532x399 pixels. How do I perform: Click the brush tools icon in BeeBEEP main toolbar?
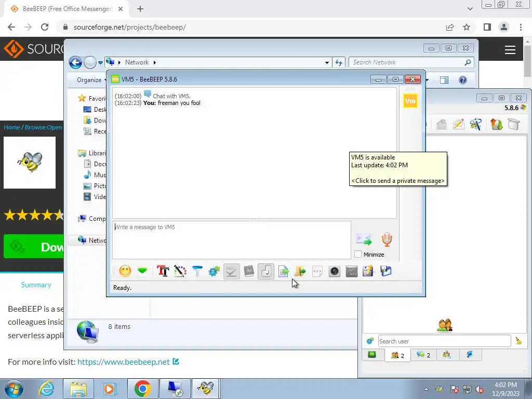click(476, 124)
